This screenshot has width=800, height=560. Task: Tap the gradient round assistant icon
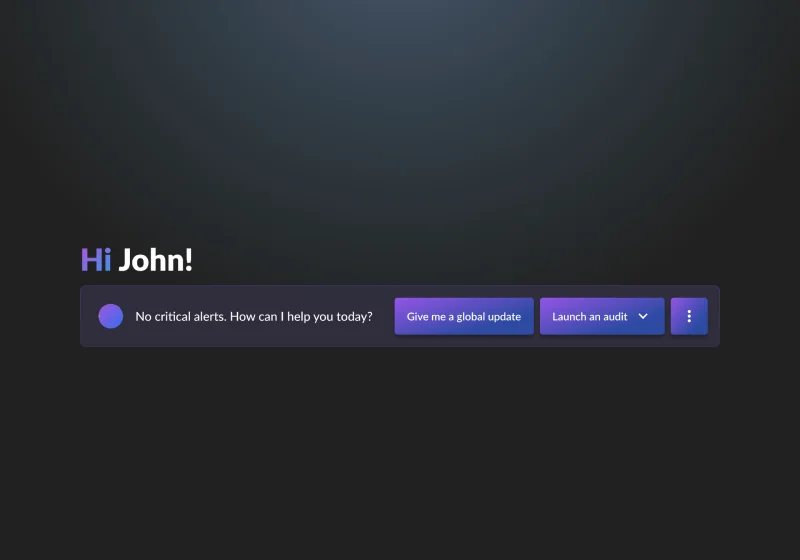[x=111, y=316]
